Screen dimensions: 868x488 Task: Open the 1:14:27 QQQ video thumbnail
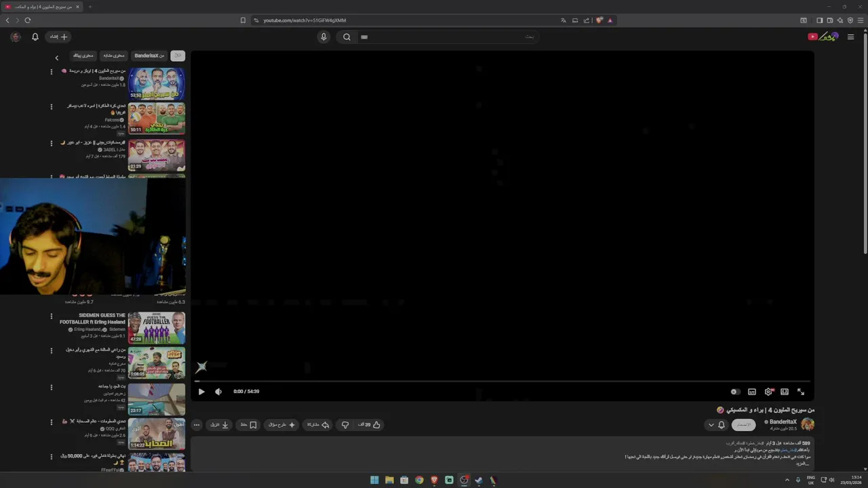click(x=157, y=434)
